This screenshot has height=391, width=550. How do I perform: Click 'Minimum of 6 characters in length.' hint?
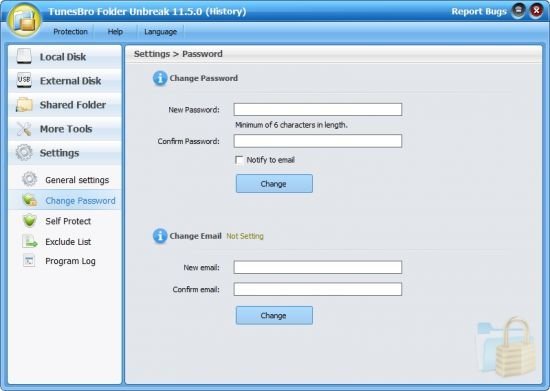pyautogui.click(x=291, y=125)
